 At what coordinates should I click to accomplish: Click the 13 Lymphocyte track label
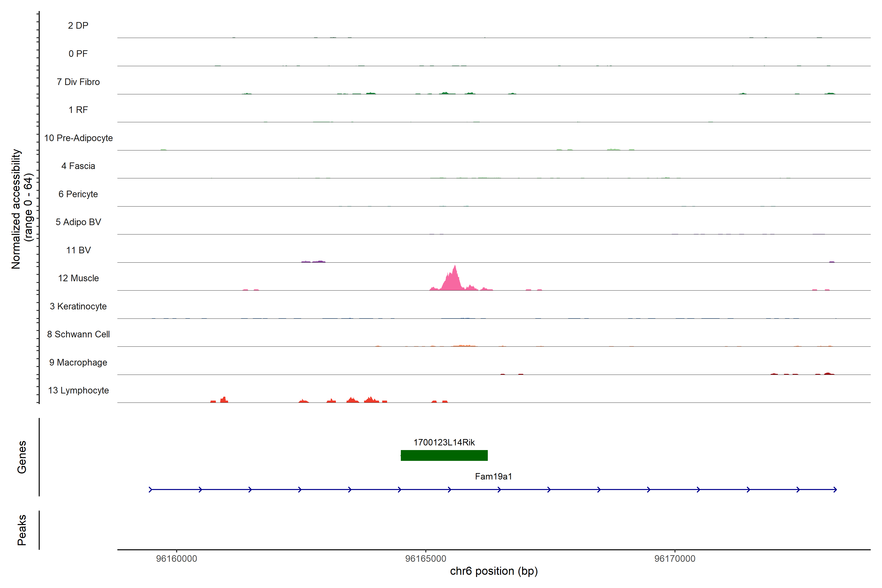click(x=78, y=390)
